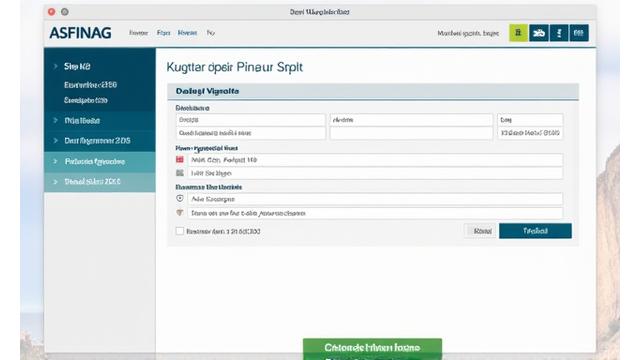Expand the chevron of sidebar entry ending in 2 DS
The height and width of the screenshot is (360, 640).
(56, 140)
